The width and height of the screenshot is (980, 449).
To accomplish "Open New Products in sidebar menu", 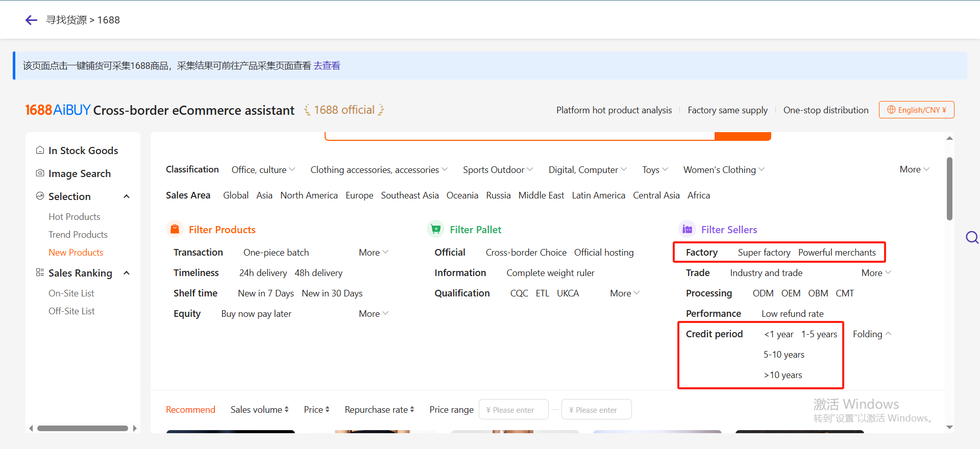I will pyautogui.click(x=76, y=253).
